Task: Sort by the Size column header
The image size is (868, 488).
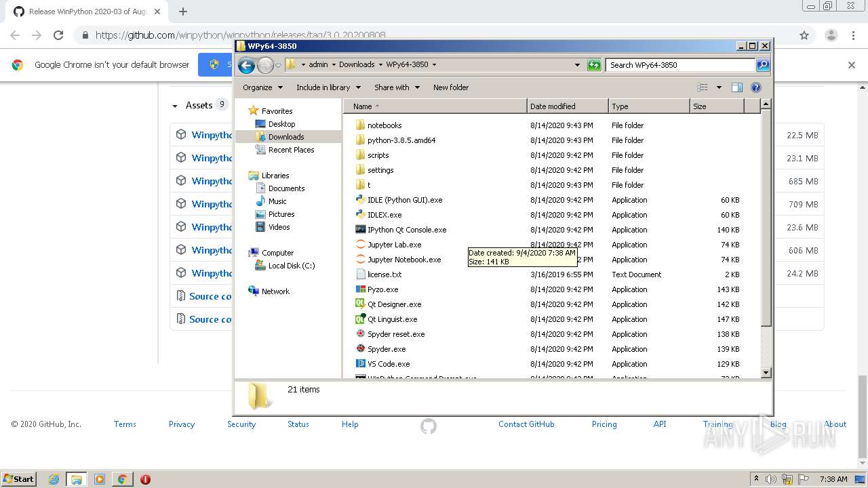Action: coord(717,106)
